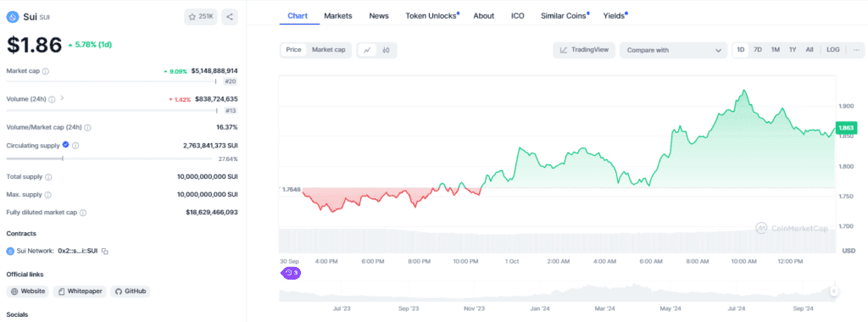
Task: Select All time range
Action: pos(810,50)
